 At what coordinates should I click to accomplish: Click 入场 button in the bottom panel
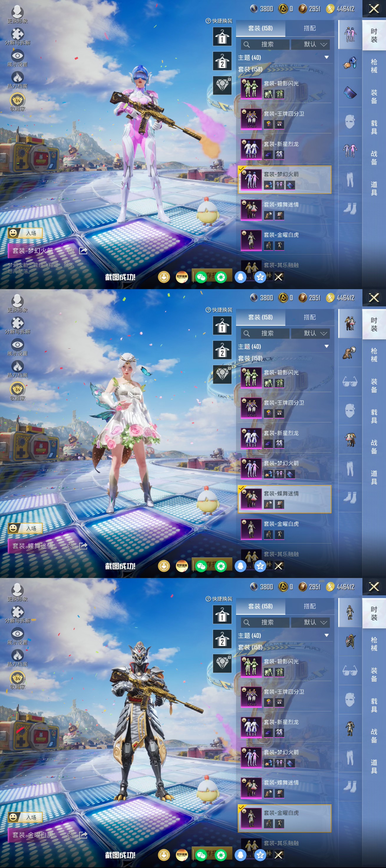point(25,817)
